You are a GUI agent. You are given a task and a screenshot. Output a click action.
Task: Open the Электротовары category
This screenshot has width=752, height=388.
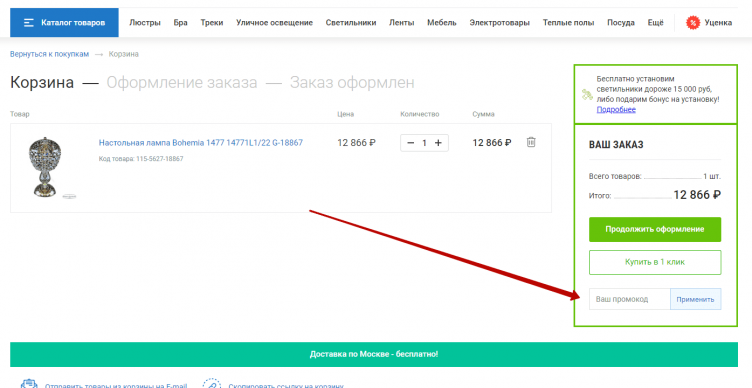(x=499, y=23)
